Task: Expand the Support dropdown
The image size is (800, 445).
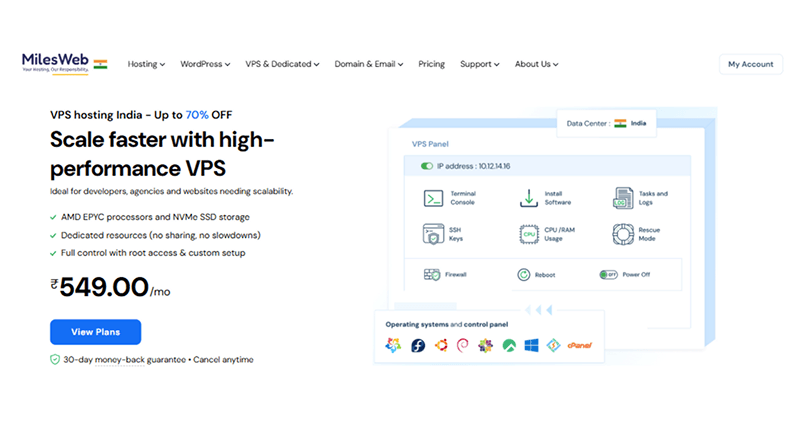Action: (480, 64)
